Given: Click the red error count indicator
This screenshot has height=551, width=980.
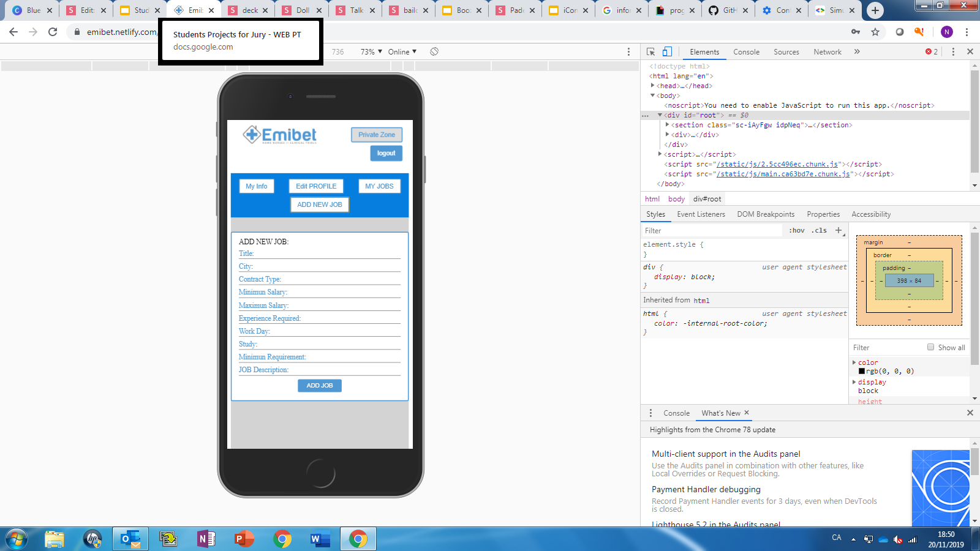Looking at the screenshot, I should pyautogui.click(x=932, y=52).
